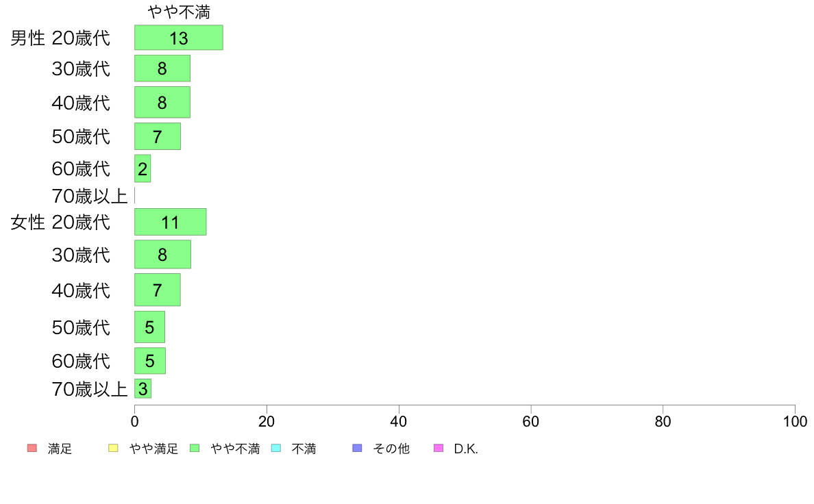The width and height of the screenshot is (814, 504).
Task: Click the 男性 20歳代 row label
Action: point(60,38)
